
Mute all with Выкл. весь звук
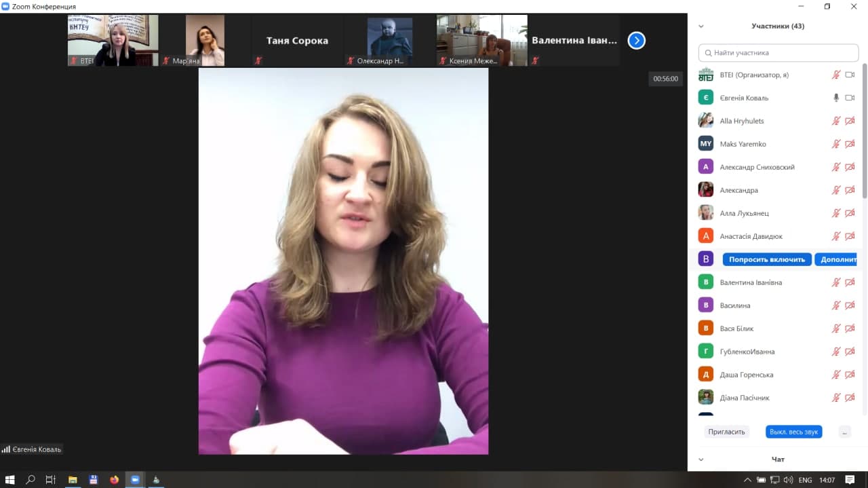pos(793,432)
